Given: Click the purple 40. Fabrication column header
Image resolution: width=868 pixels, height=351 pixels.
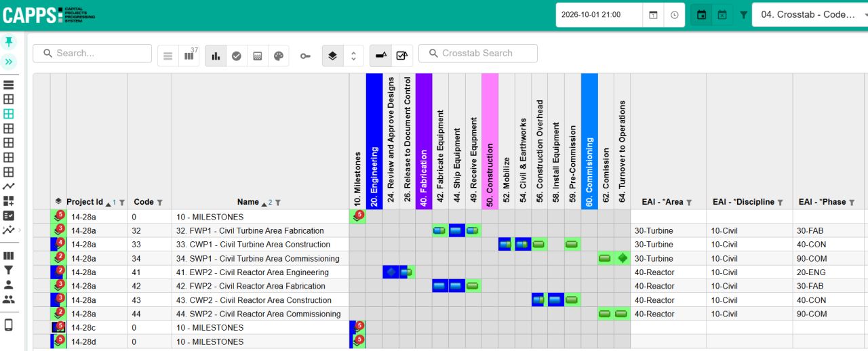Looking at the screenshot, I should click(x=424, y=141).
